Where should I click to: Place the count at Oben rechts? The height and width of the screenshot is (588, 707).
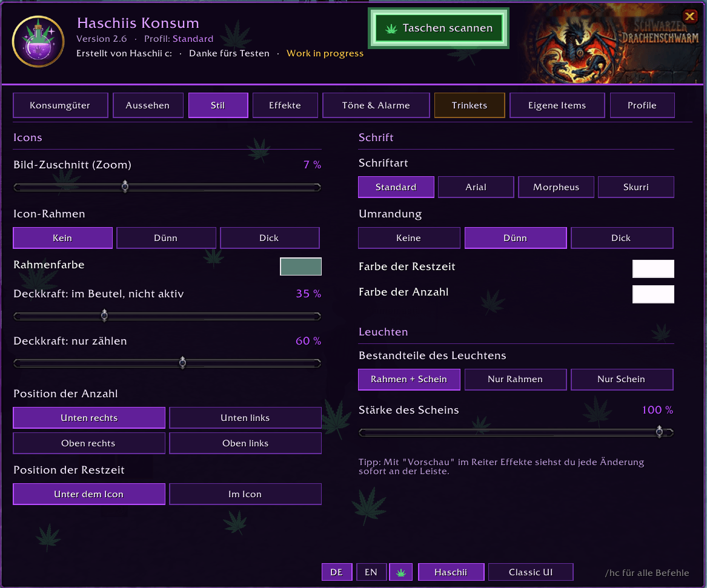click(89, 443)
